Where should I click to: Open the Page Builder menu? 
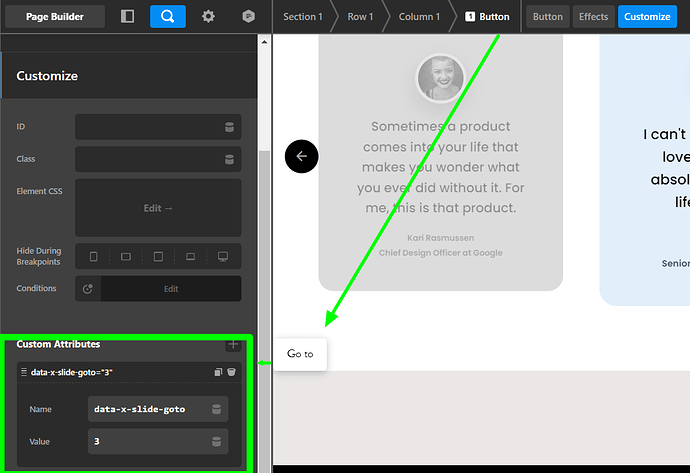[55, 17]
